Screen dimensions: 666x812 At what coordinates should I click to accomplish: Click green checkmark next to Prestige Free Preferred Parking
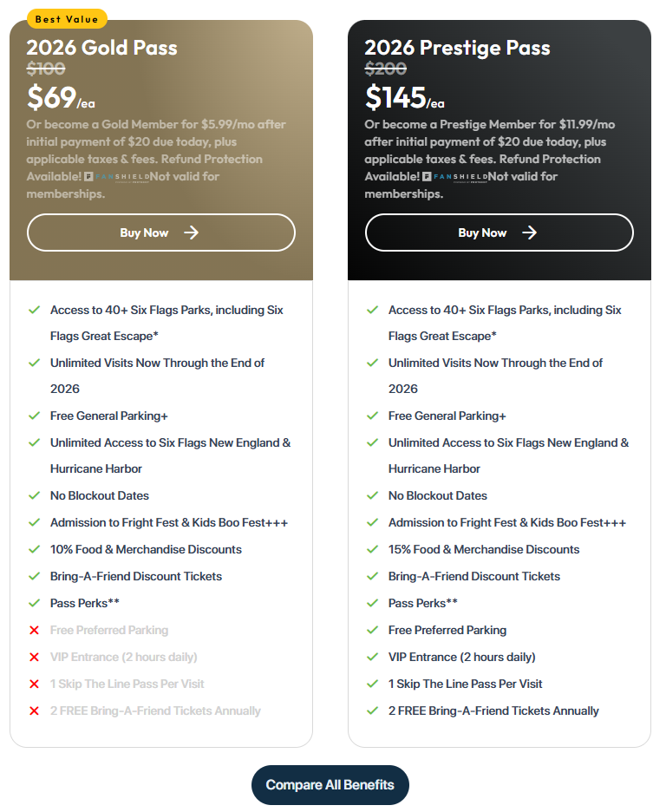(x=373, y=630)
